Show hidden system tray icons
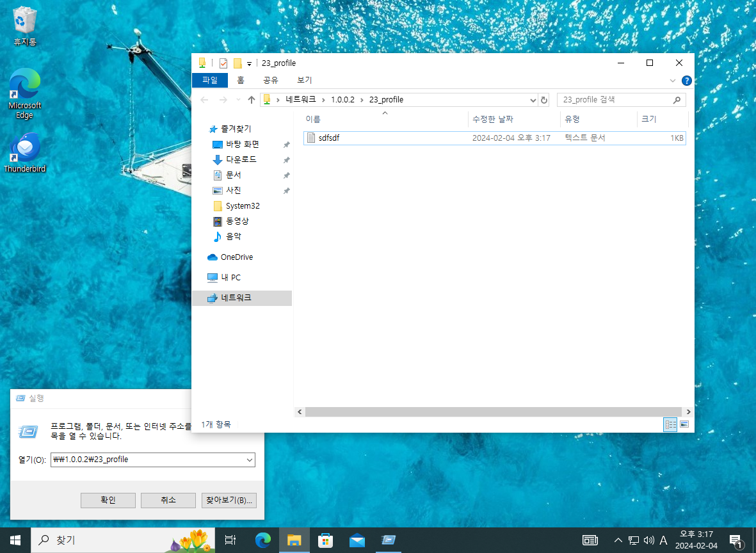The width and height of the screenshot is (756, 553). [618, 540]
